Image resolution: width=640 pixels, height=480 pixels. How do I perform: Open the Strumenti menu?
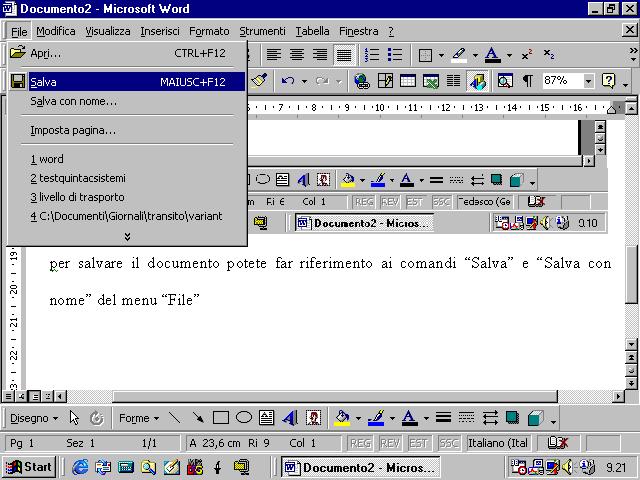pyautogui.click(x=262, y=31)
